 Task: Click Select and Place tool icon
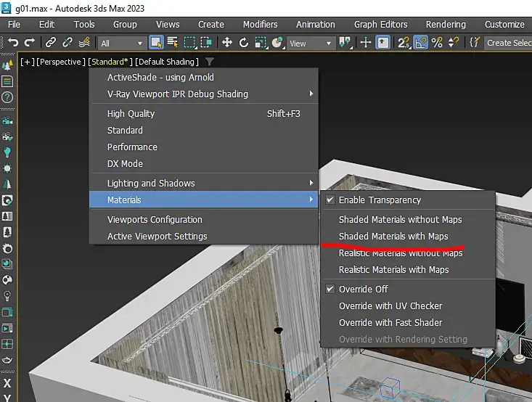277,43
